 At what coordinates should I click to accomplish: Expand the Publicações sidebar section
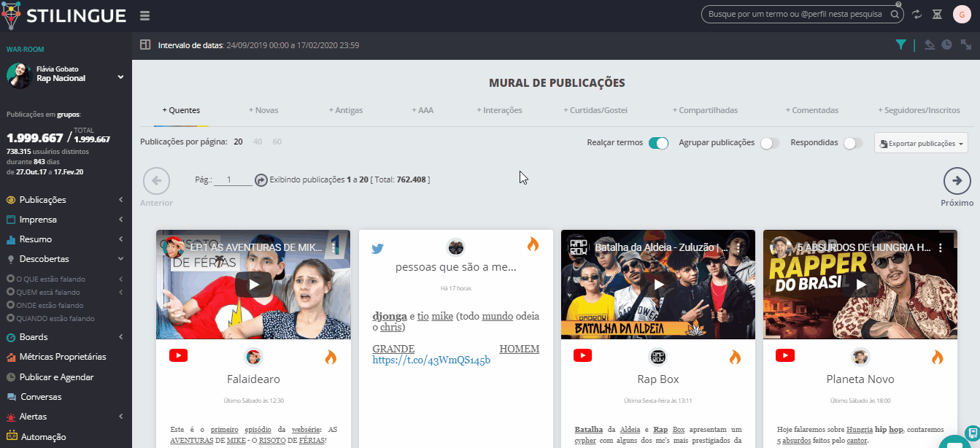(x=66, y=199)
